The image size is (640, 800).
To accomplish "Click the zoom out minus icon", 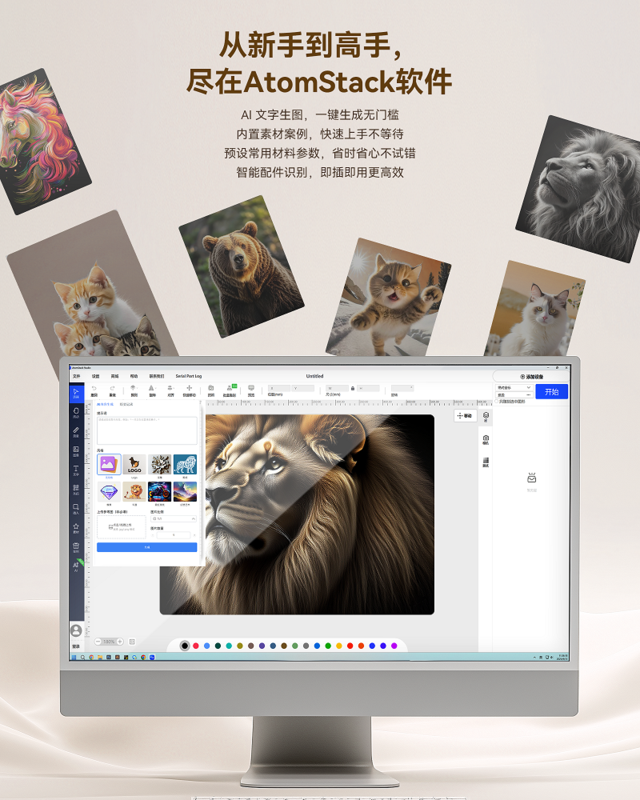I will click(x=97, y=640).
